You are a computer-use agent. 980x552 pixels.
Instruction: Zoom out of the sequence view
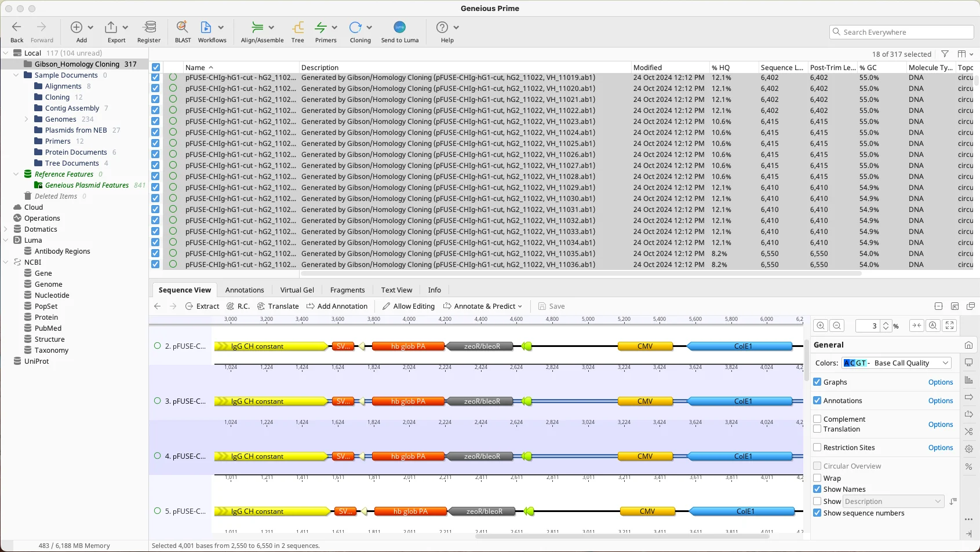coord(837,326)
